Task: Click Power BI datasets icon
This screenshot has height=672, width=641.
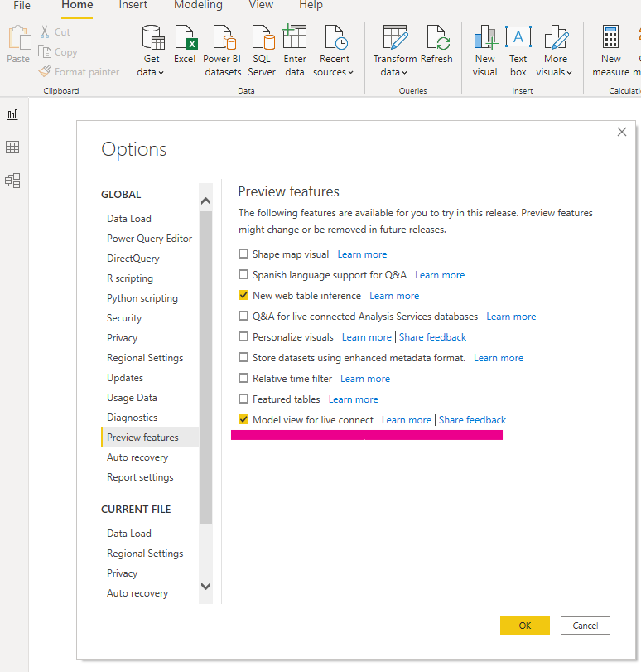Action: [x=224, y=37]
